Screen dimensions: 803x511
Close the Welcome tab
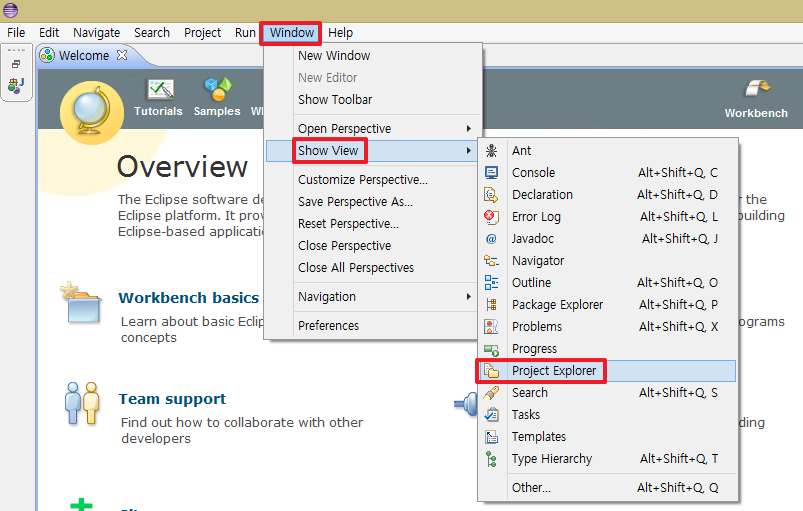[x=122, y=55]
